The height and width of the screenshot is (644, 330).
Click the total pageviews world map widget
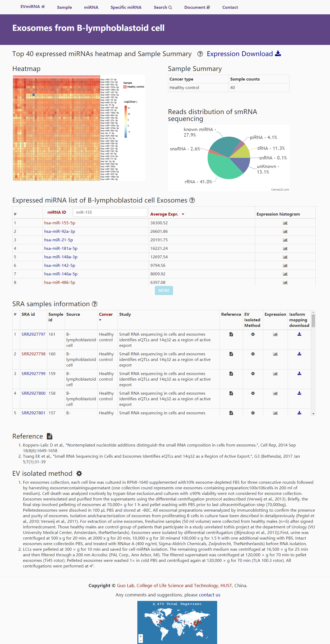[x=177, y=622]
